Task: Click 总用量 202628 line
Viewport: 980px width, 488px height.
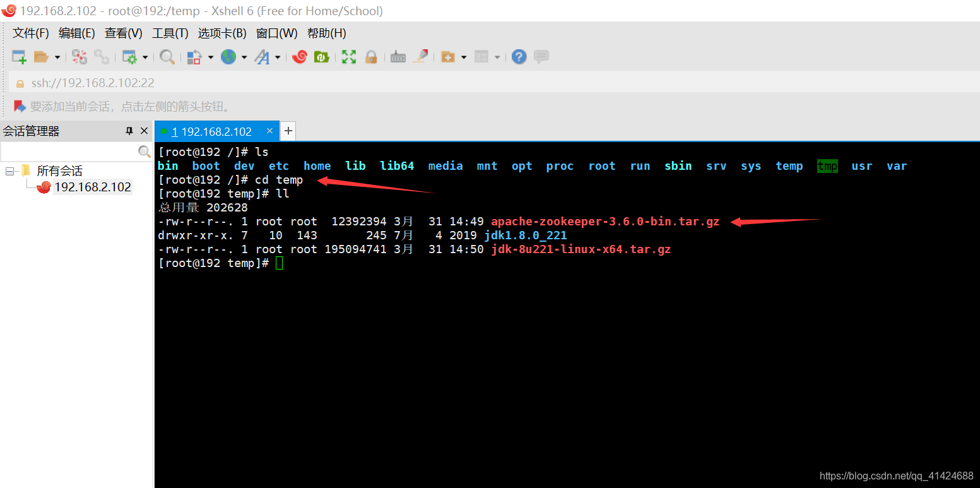Action: tap(203, 208)
